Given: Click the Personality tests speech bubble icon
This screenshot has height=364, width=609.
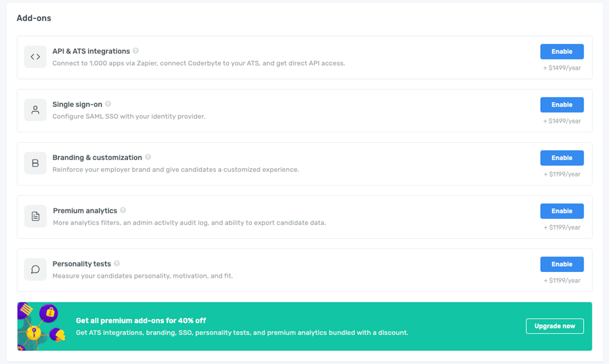Looking at the screenshot, I should [x=35, y=269].
